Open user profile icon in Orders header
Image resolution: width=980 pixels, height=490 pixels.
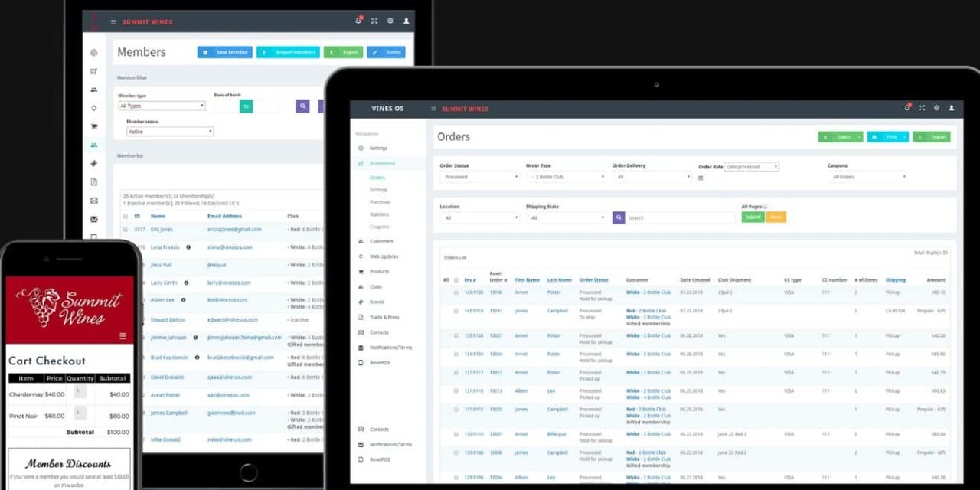coord(952,108)
